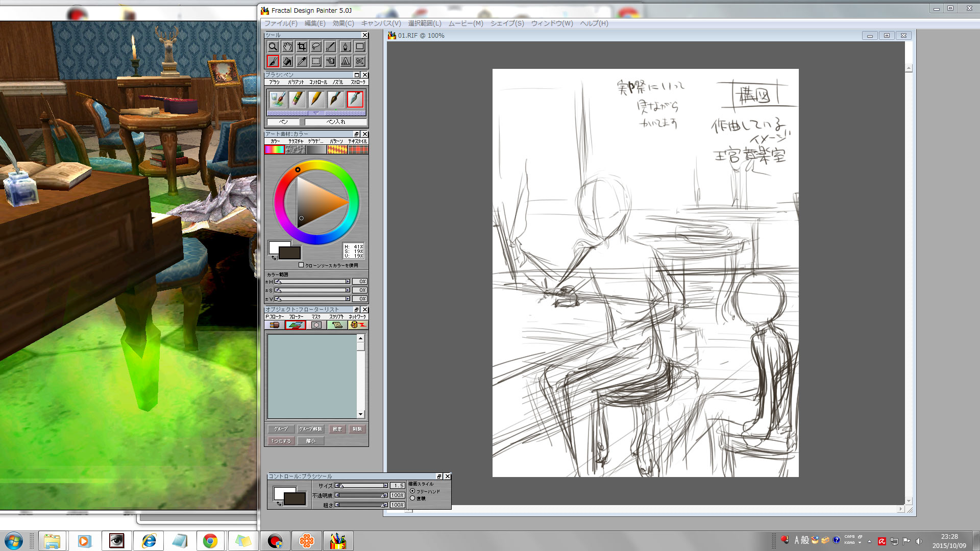Choose the Eraser brush icon

tap(297, 99)
